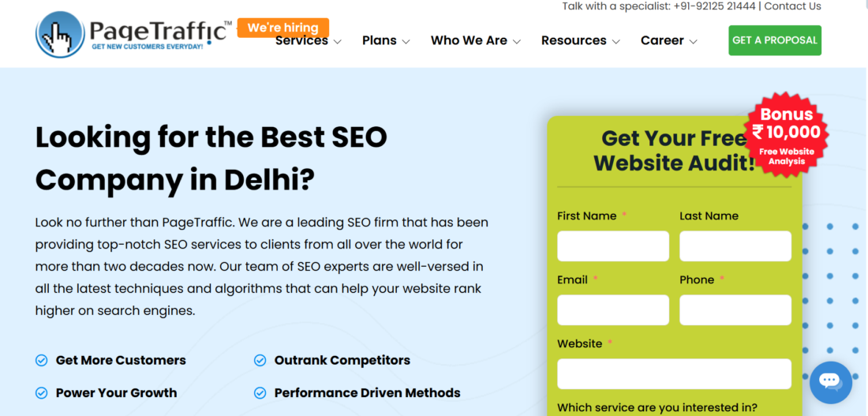Expand the Plans dropdown chevron

click(x=406, y=42)
